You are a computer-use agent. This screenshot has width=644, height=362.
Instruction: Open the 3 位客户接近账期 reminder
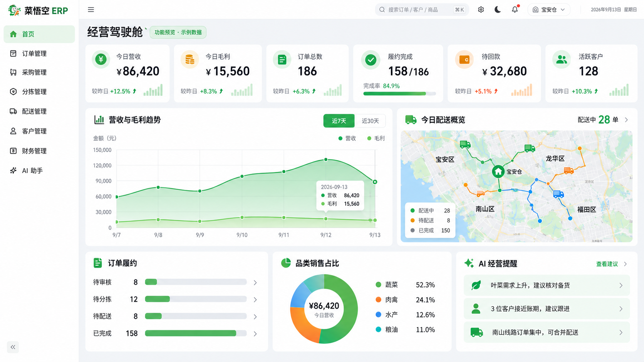pos(547,309)
